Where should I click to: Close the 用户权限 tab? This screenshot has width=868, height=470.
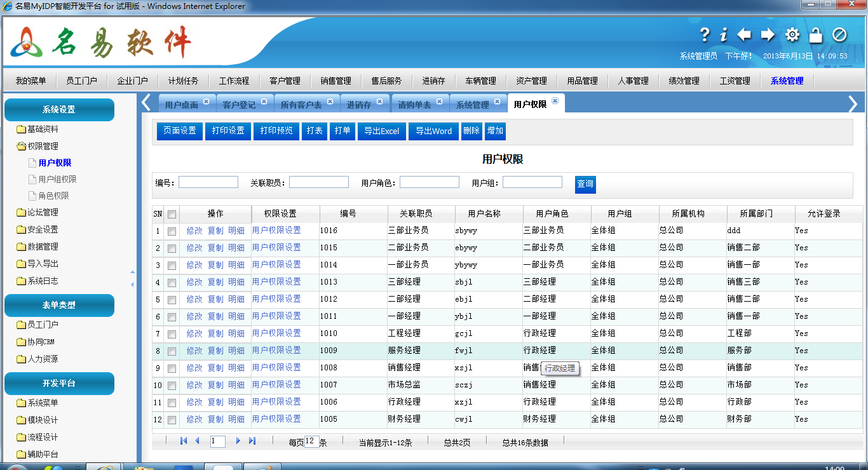555,100
